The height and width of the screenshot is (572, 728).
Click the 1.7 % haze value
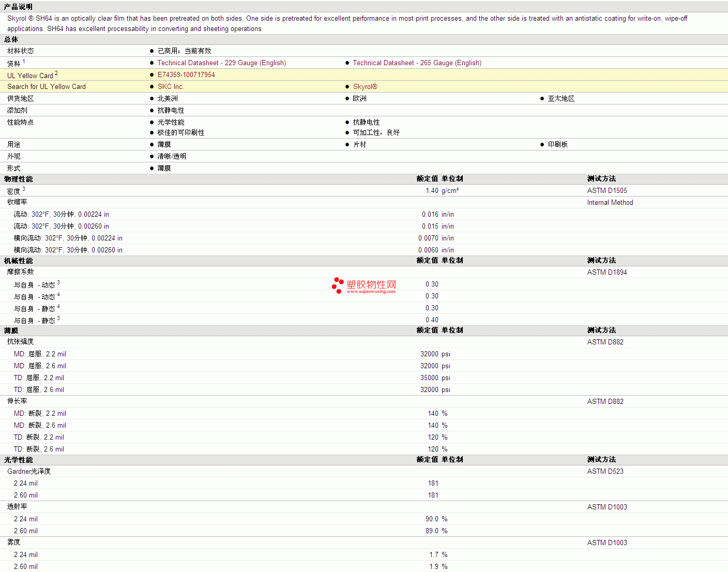pos(438,554)
